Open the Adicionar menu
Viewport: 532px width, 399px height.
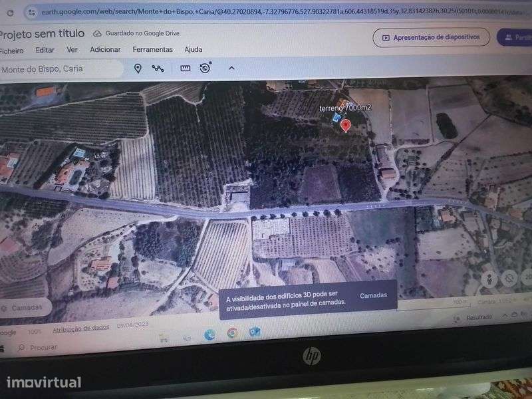[x=105, y=49]
